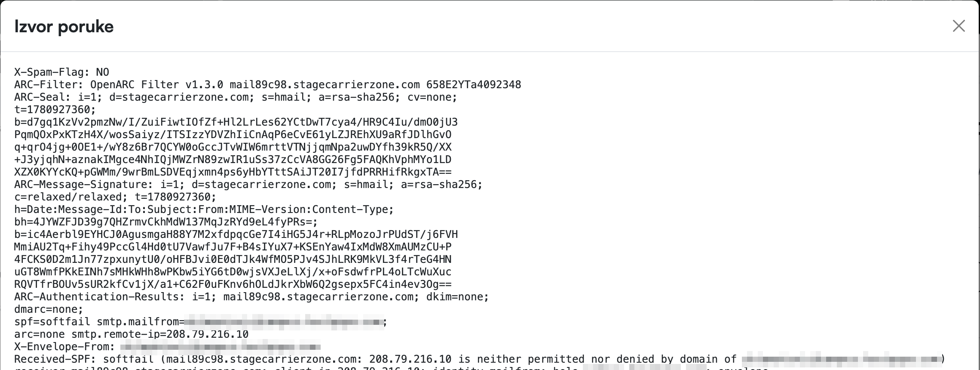
Task: Click the t=1780927360; line below ARC-Seal
Action: (55, 110)
